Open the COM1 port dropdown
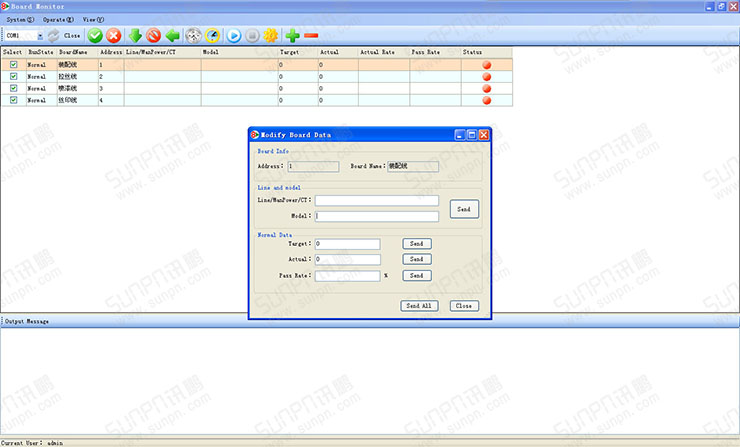The image size is (740, 447). click(40, 35)
